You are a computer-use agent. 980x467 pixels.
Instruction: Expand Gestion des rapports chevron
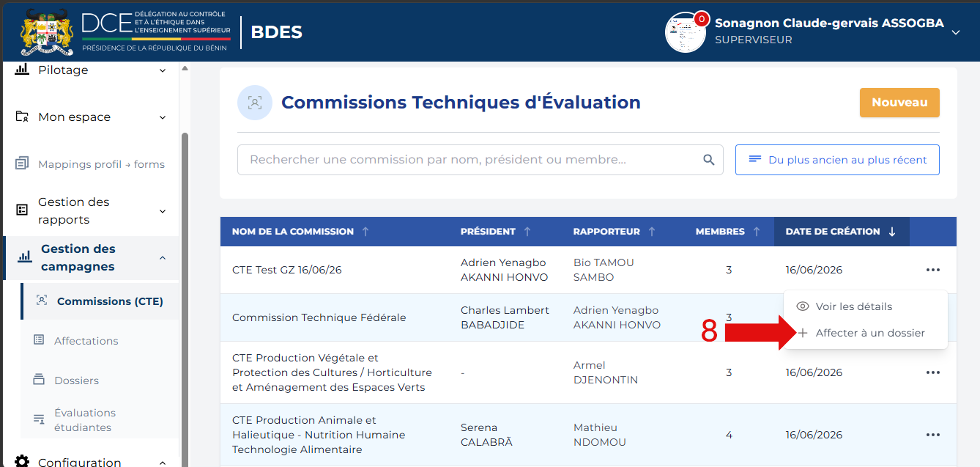coord(163,211)
